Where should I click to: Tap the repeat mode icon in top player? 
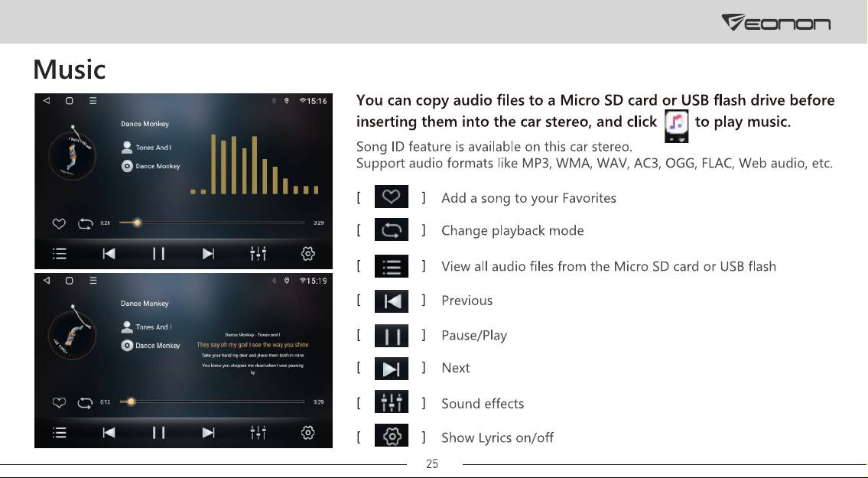85,223
